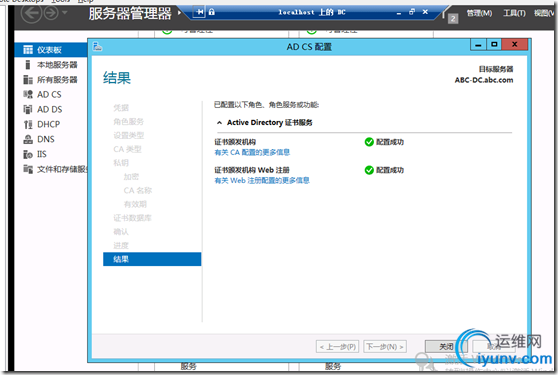Open the 管理(M) menu
The width and height of the screenshot is (558, 375).
tap(479, 13)
